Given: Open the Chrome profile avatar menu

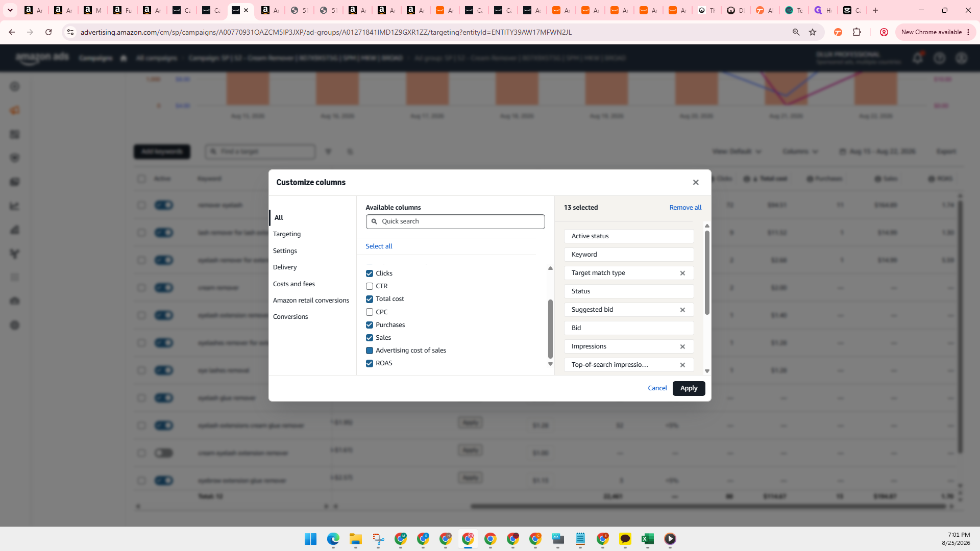Looking at the screenshot, I should [x=884, y=32].
